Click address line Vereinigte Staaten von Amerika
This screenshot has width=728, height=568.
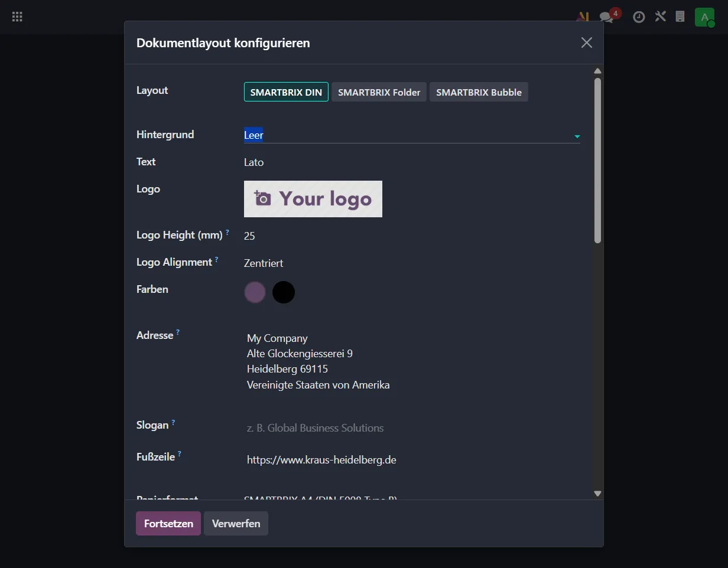point(318,385)
